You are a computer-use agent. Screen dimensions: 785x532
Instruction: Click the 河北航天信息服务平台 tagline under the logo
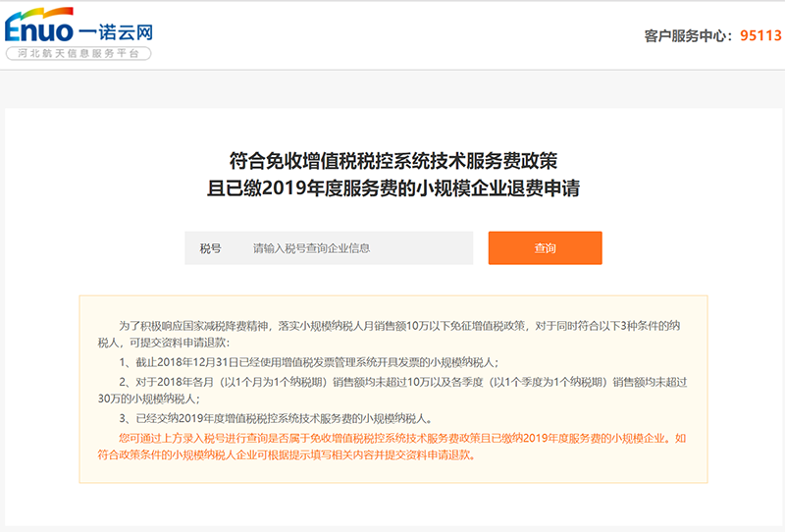pos(78,55)
